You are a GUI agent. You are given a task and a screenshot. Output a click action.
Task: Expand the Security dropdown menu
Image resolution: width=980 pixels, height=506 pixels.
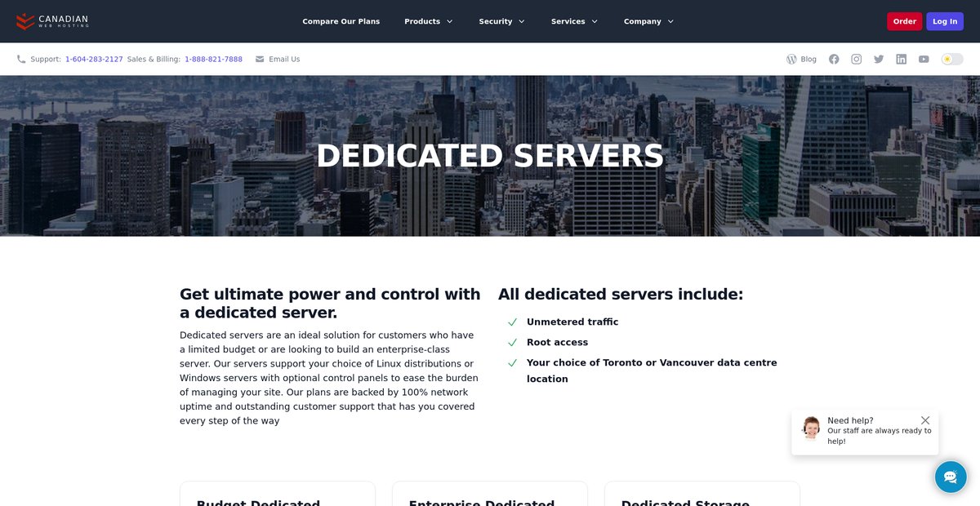click(x=502, y=21)
